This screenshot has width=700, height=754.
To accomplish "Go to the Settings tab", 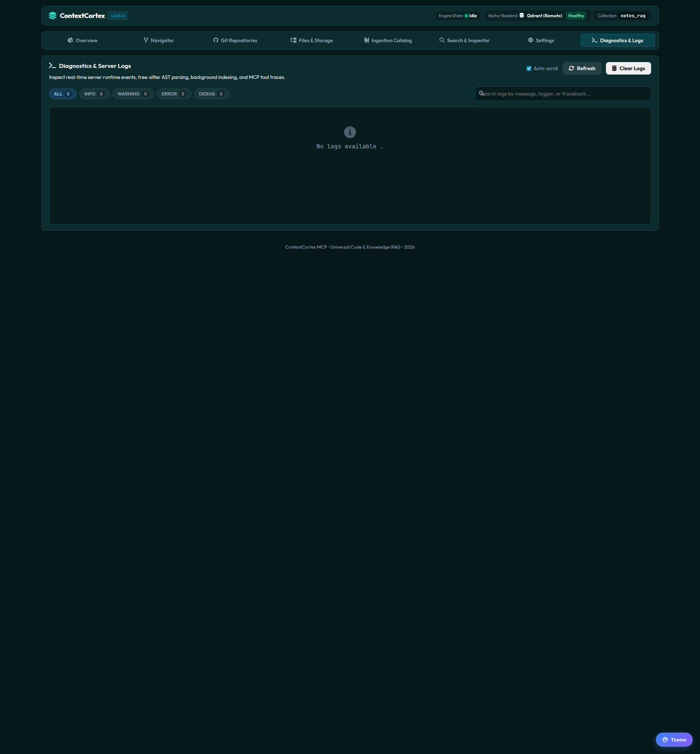I will [541, 40].
